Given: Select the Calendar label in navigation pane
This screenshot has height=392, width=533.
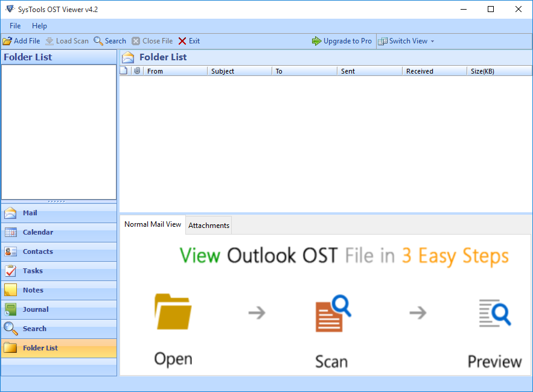Looking at the screenshot, I should point(38,232).
